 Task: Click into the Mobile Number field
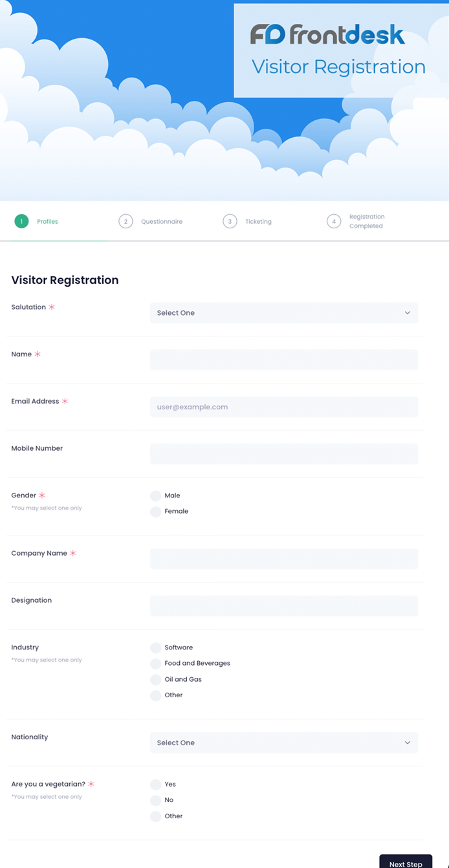coord(284,454)
